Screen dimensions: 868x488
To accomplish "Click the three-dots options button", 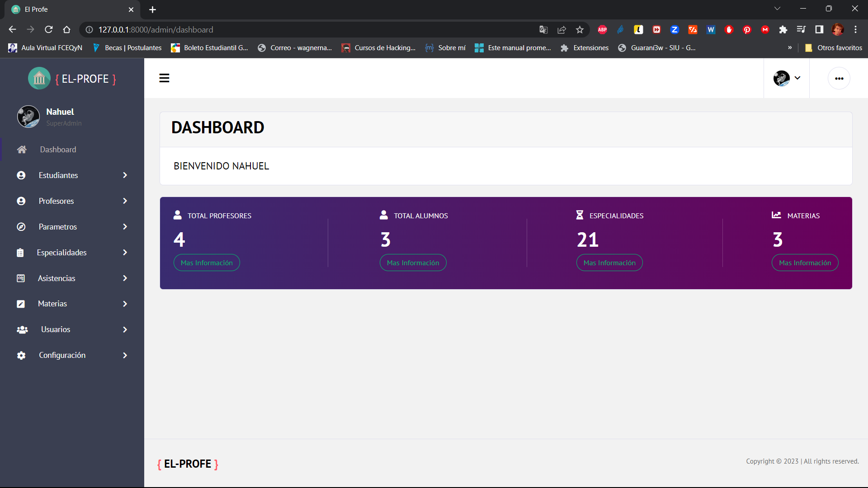I will click(x=839, y=78).
